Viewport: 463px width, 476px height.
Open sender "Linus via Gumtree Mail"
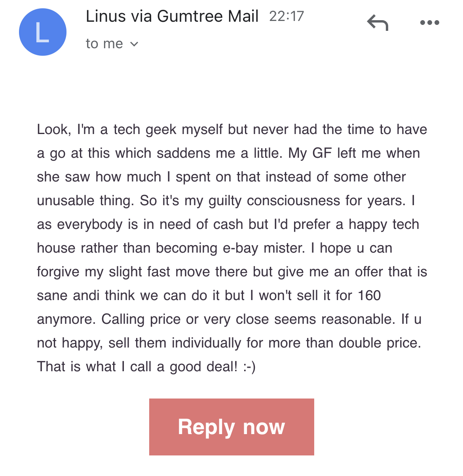pyautogui.click(x=172, y=17)
